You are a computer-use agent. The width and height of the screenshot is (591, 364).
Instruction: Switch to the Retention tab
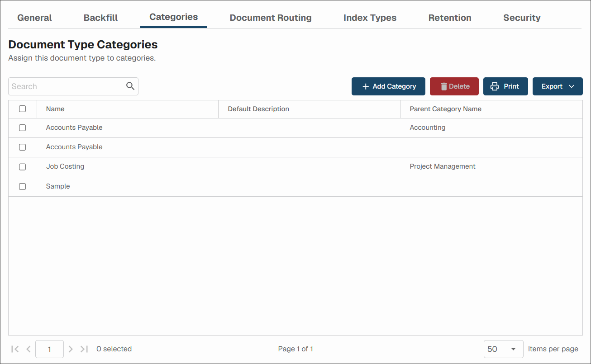coord(450,18)
